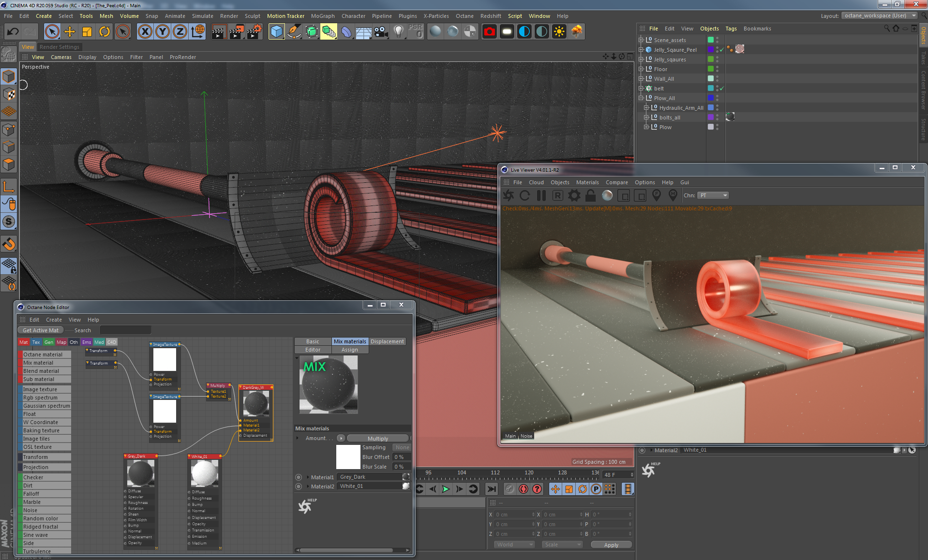Activate the Lock icon in Live Viewer toolbar
This screenshot has width=928, height=560.
pos(590,195)
